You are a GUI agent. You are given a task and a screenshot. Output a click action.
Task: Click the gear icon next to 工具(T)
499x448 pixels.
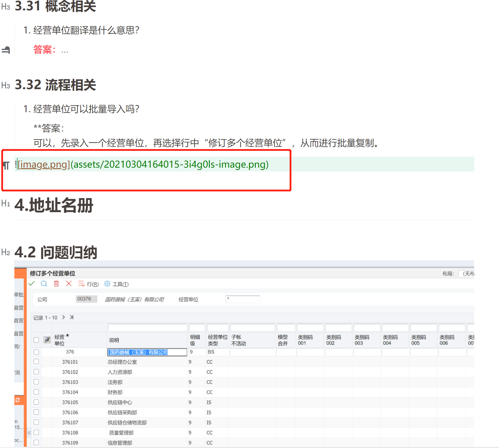tap(107, 284)
